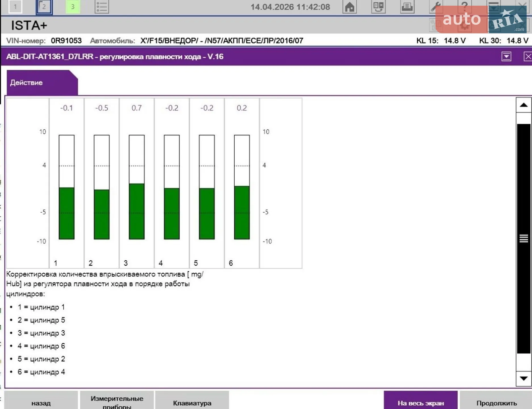Click the cylinder 2 green bar
Viewport: 532px width, 409px height.
pyautogui.click(x=102, y=214)
